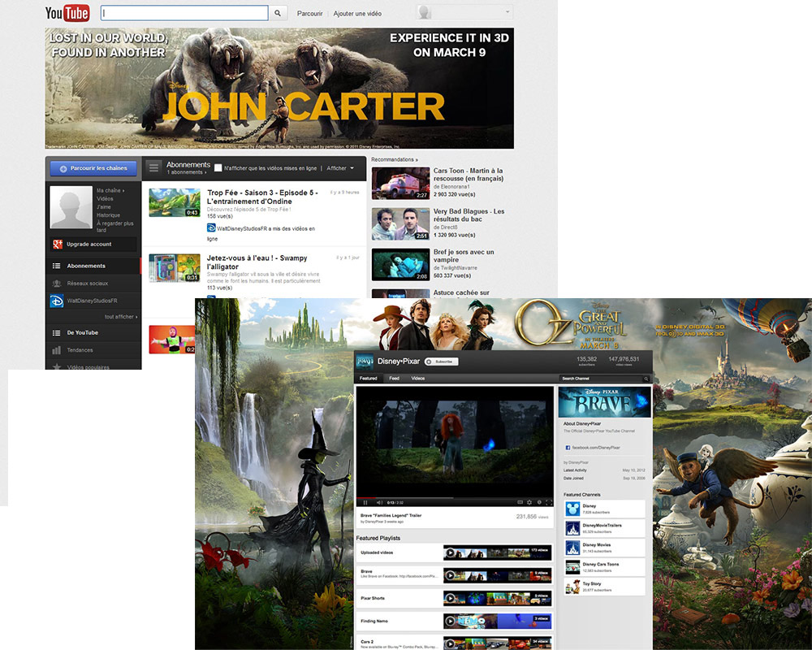Select Abonnements in the sidebar
Screen dimensions: 812x650
[x=93, y=266]
